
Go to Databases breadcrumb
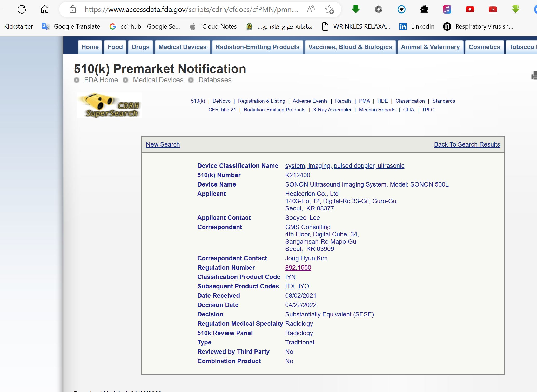pos(215,80)
